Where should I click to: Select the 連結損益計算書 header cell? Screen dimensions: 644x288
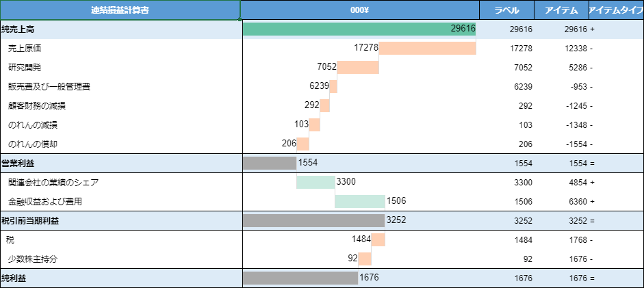pos(120,10)
